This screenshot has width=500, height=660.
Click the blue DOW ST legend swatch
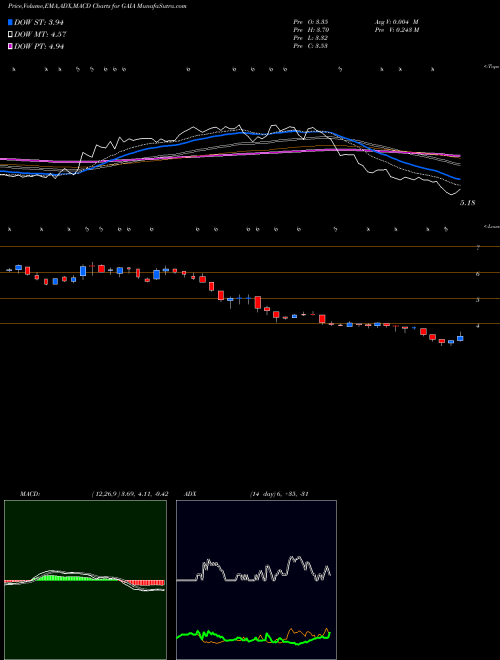pyautogui.click(x=11, y=22)
